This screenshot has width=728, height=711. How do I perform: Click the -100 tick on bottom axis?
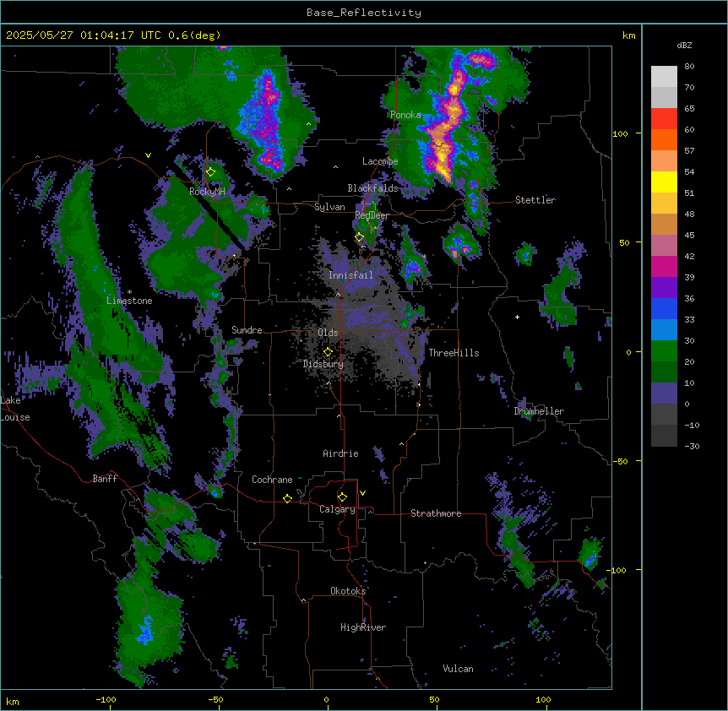[x=106, y=699]
